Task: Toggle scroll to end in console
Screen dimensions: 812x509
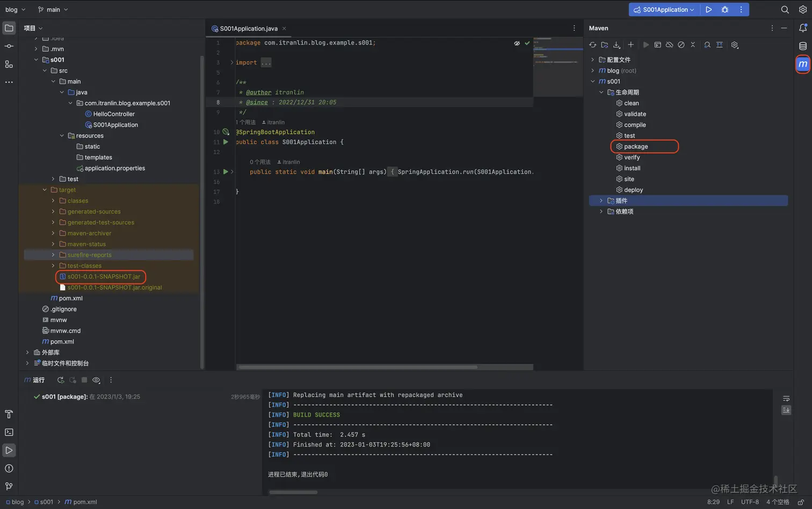Action: click(x=786, y=410)
